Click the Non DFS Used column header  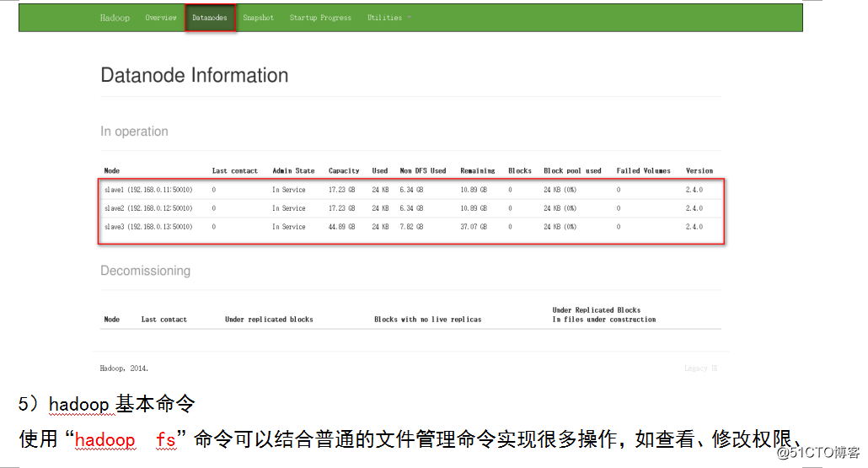423,170
